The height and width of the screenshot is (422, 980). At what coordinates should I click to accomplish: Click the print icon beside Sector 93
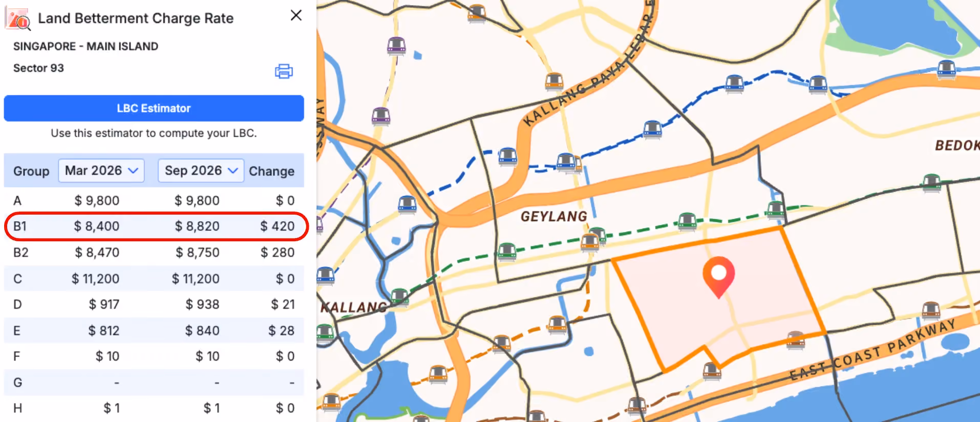[x=284, y=71]
